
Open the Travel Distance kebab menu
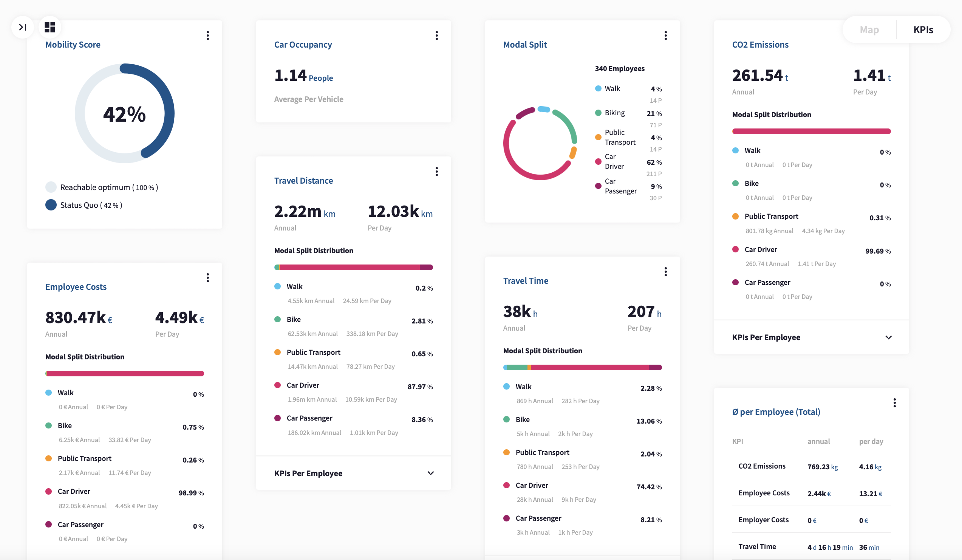click(437, 172)
